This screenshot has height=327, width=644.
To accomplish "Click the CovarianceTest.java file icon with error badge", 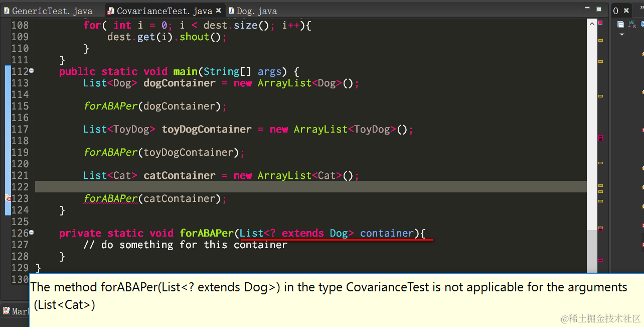I will 111,11.
